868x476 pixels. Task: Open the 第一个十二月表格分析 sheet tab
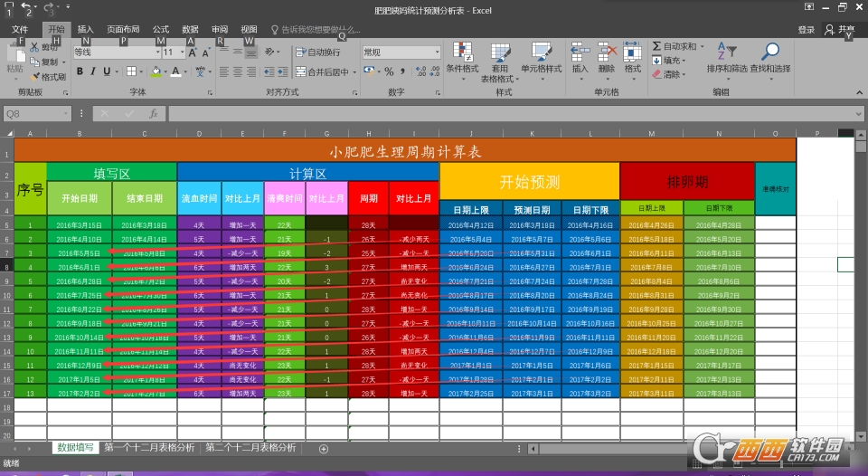coord(149,448)
